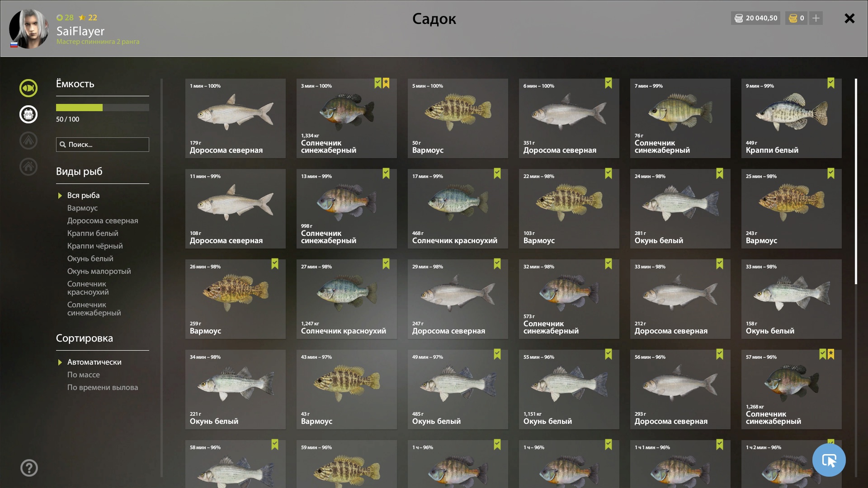Select 'По времени вылова' sorting option
The width and height of the screenshot is (868, 488).
coord(103,387)
